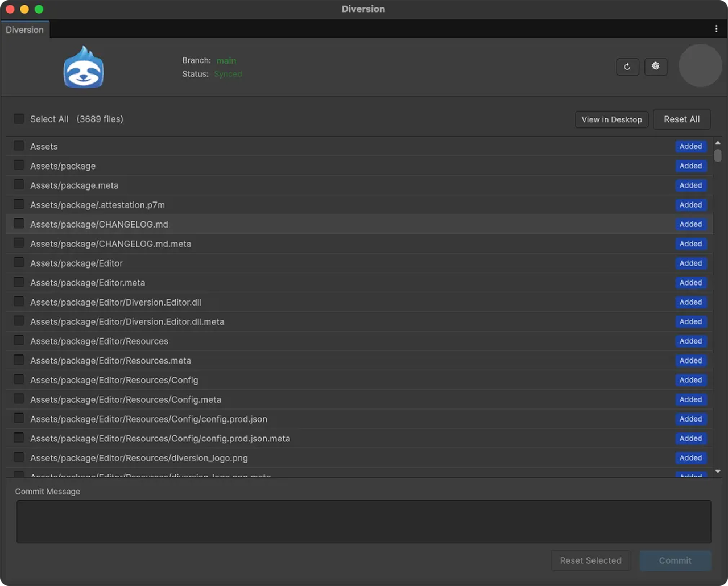Click the macOS yellow minimize button
The image size is (728, 586).
(x=24, y=9)
